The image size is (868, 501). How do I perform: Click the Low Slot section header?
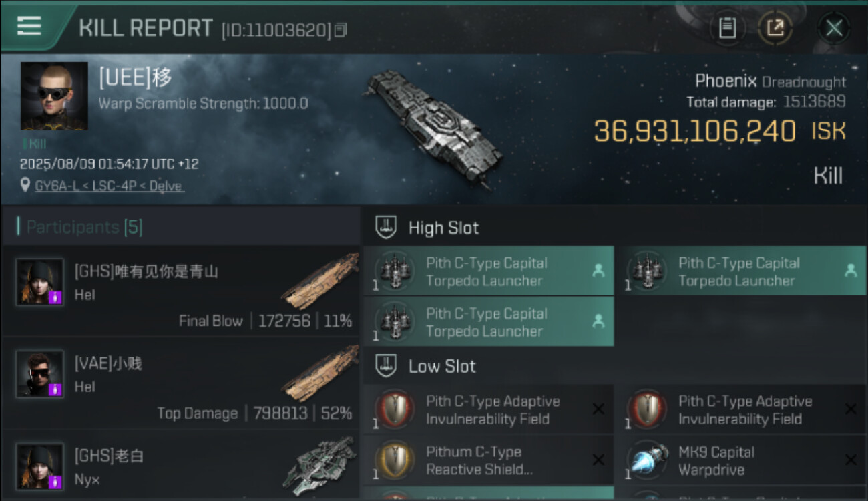[x=442, y=366]
